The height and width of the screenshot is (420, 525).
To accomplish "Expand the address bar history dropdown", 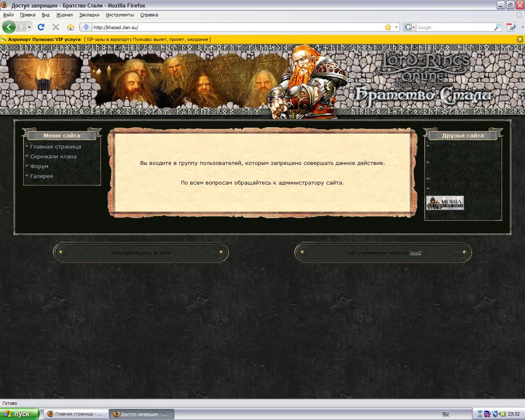I will tap(396, 27).
